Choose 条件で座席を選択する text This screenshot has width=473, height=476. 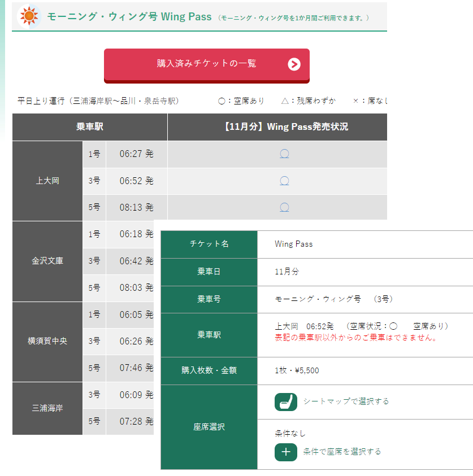coord(342,452)
